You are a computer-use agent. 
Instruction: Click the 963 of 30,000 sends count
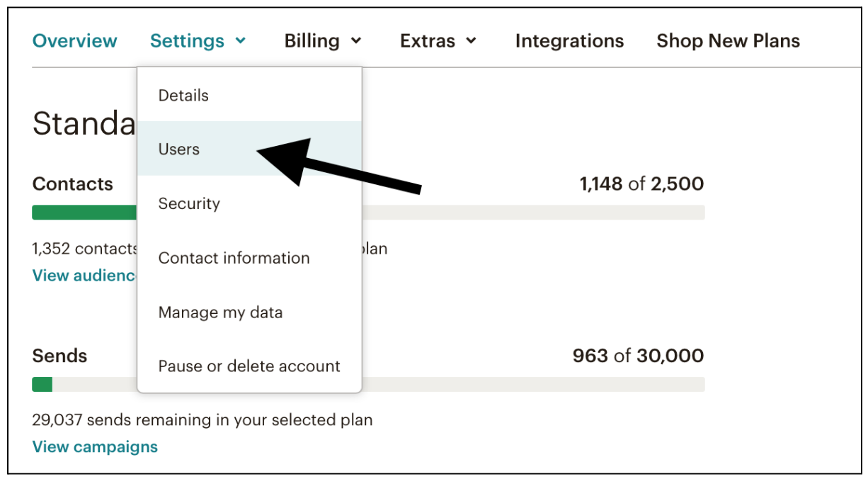click(638, 356)
